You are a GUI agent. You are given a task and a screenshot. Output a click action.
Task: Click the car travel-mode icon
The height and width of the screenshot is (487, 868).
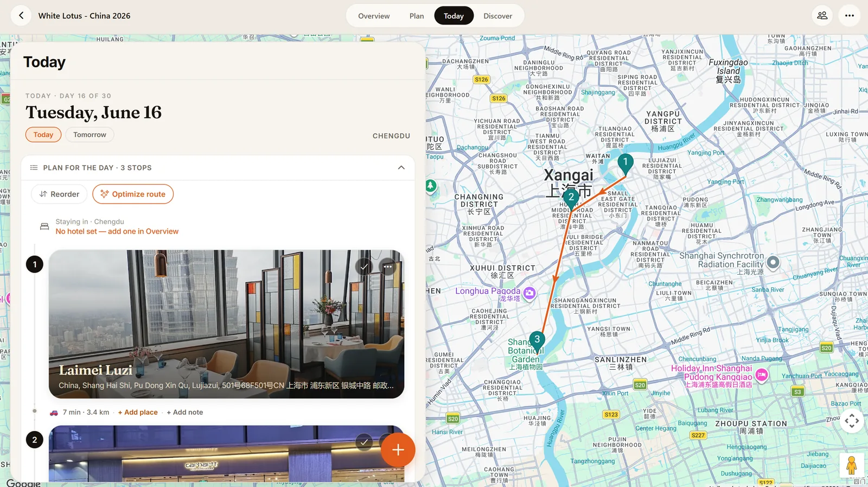click(x=54, y=413)
